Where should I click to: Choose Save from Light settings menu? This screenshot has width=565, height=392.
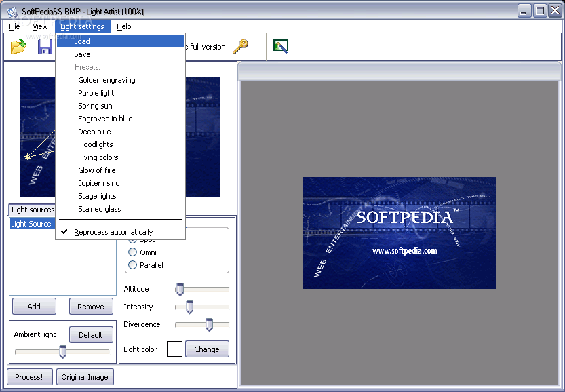tap(120, 54)
